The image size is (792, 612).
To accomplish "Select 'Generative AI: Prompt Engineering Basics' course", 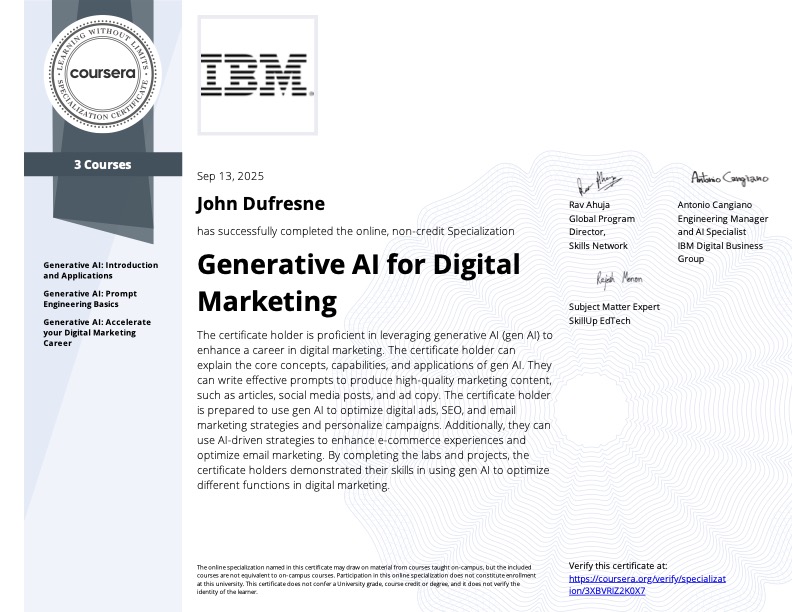I will click(90, 299).
